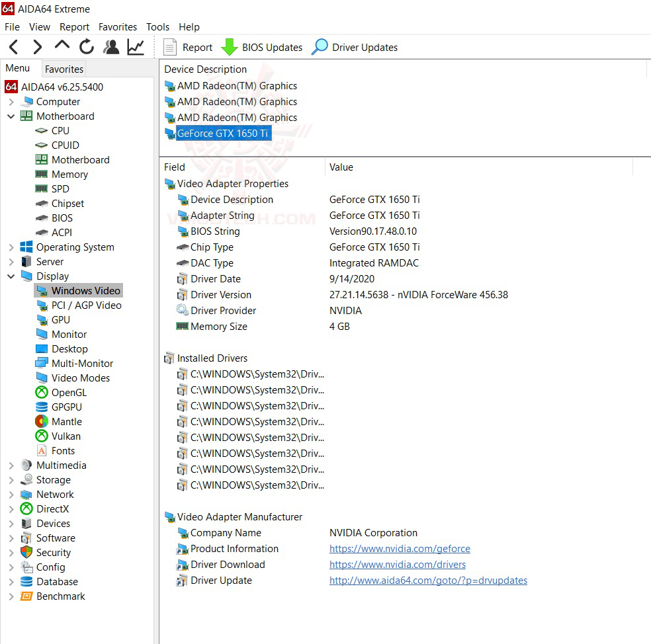Screen dimensions: 651x644
Task: Select the Monitor tree item
Action: tap(69, 335)
